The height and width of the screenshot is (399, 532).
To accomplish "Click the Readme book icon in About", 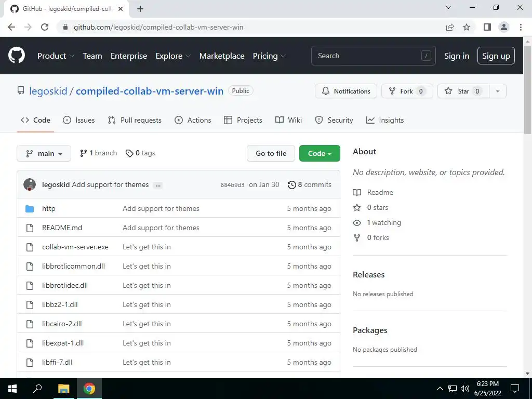I will click(x=357, y=192).
